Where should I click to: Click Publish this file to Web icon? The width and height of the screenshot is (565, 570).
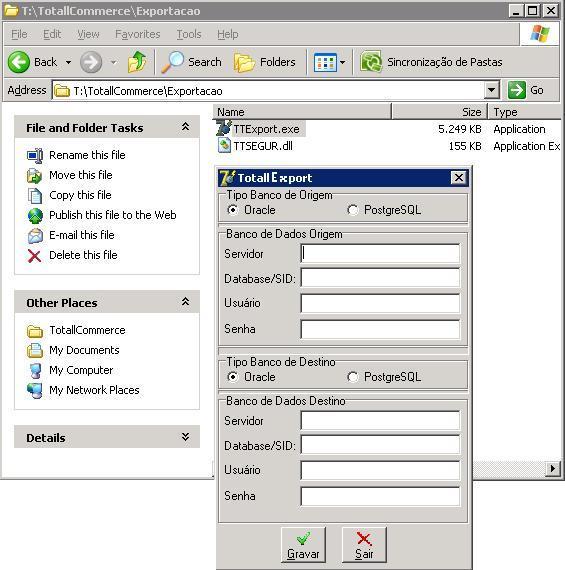pyautogui.click(x=35, y=216)
